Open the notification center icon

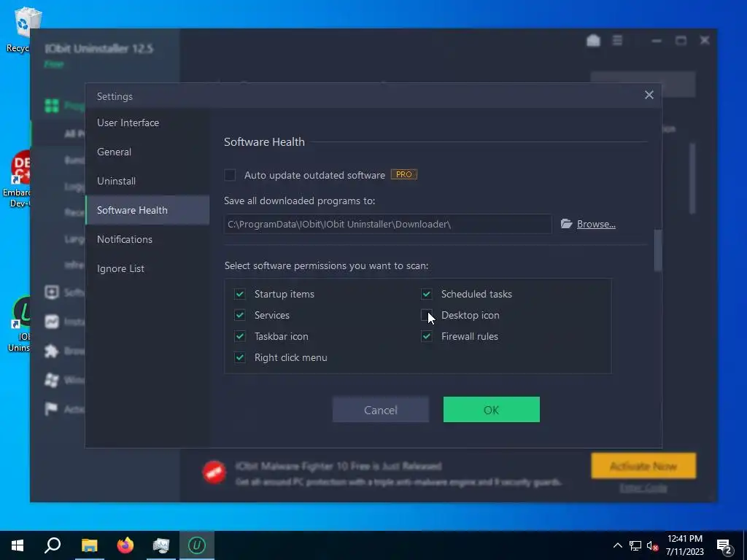[x=724, y=546]
